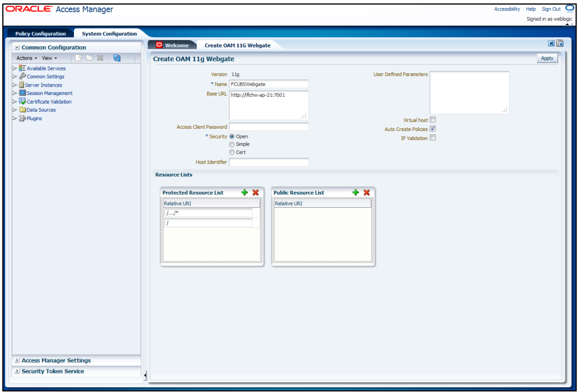Viewport: 579px width, 392px height.
Task: Click the Common Settings wrench icon
Action: (22, 77)
